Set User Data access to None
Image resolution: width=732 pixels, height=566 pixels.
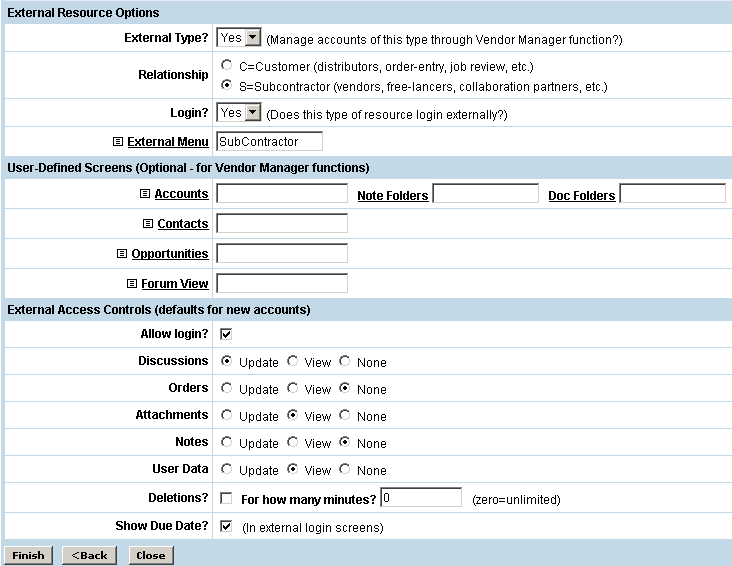point(345,469)
